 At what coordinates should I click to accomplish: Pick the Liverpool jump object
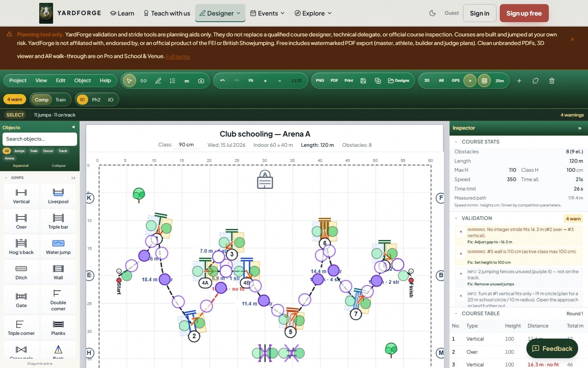click(58, 195)
